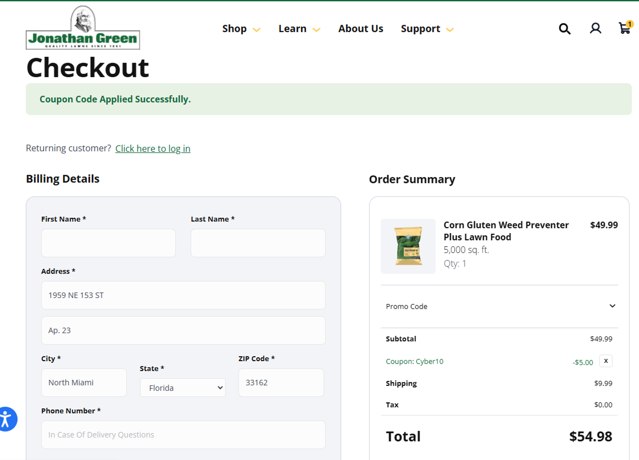
Task: Focus the Last Name field
Action: pyautogui.click(x=258, y=243)
